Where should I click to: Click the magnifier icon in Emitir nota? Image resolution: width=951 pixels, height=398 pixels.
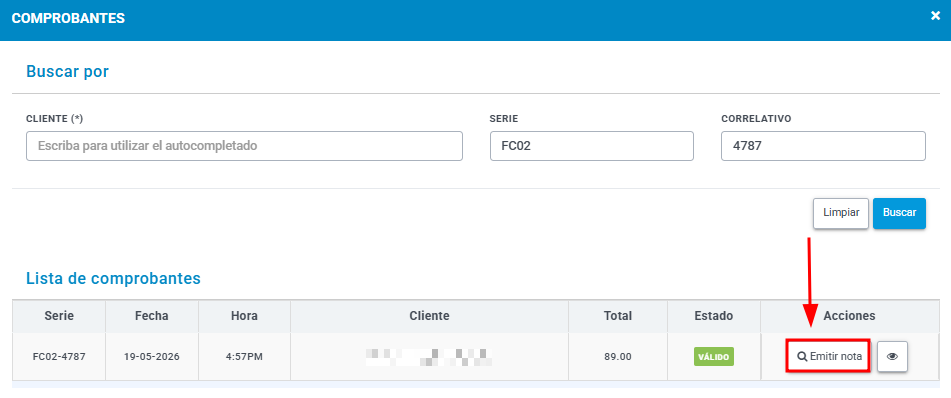(802, 357)
